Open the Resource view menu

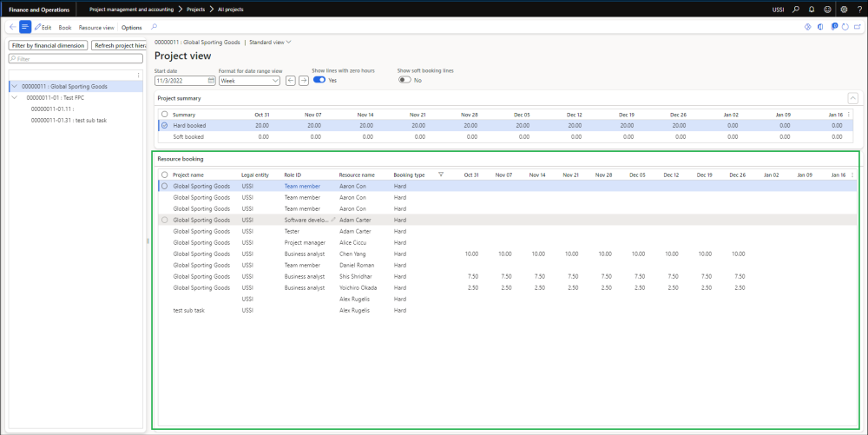pos(96,28)
